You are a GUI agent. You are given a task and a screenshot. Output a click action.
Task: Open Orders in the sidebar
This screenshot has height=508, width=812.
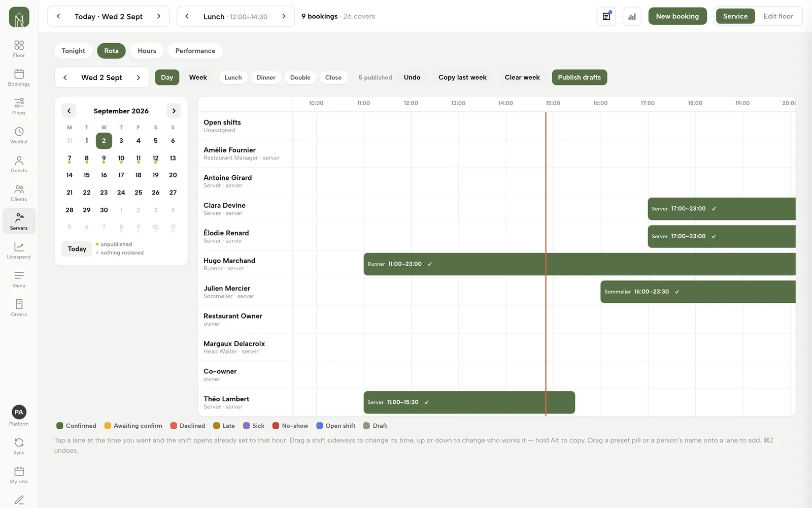[19, 308]
